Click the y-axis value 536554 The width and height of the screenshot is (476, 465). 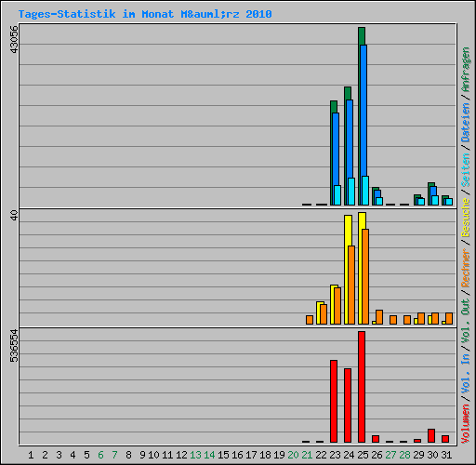point(14,346)
